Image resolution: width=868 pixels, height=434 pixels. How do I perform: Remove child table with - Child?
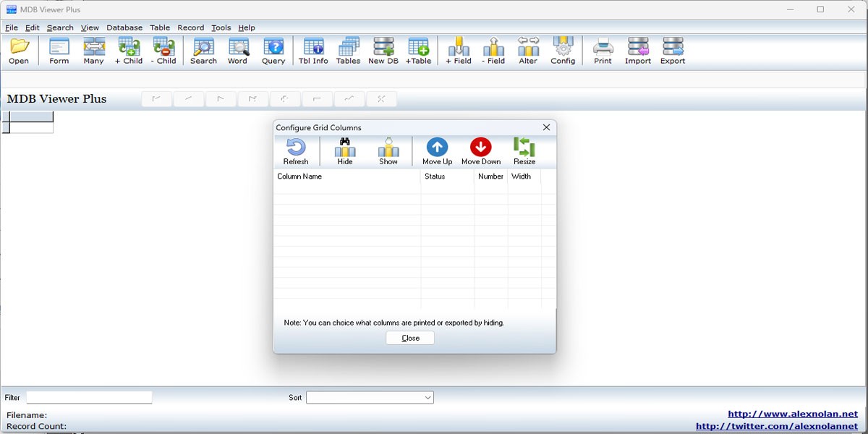pos(163,51)
